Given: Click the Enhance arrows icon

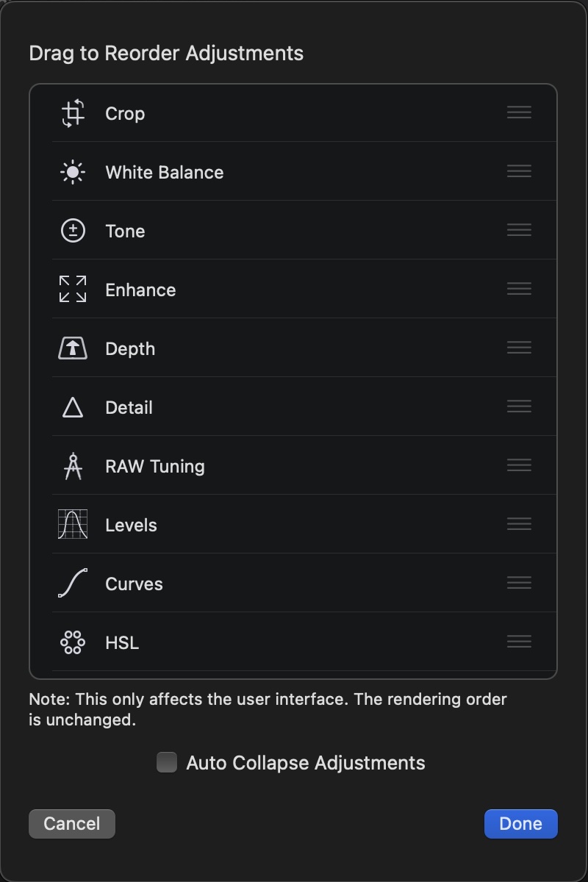Looking at the screenshot, I should pos(73,290).
